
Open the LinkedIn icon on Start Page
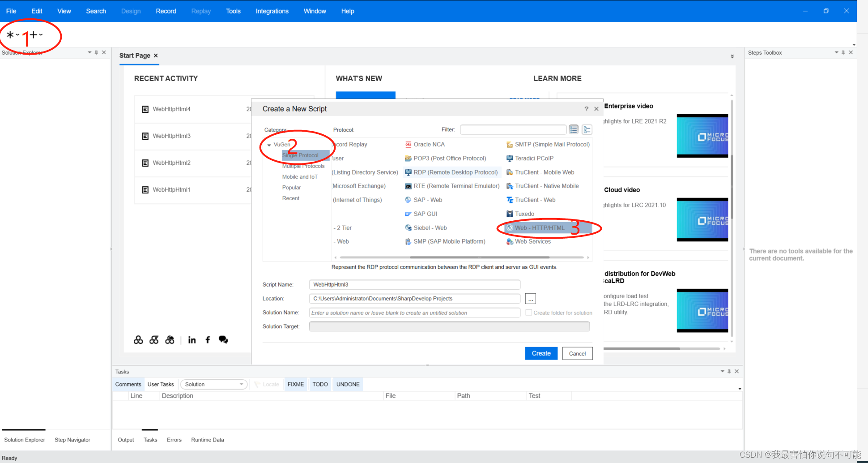[x=192, y=340]
